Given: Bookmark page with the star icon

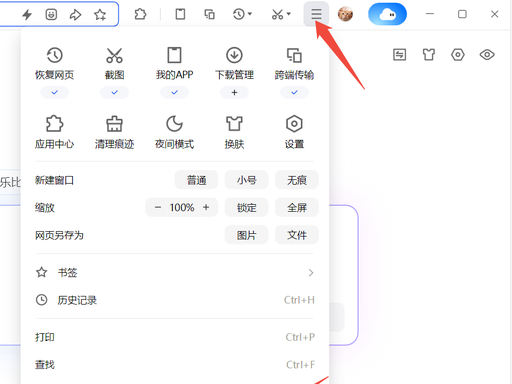Looking at the screenshot, I should click(x=100, y=14).
